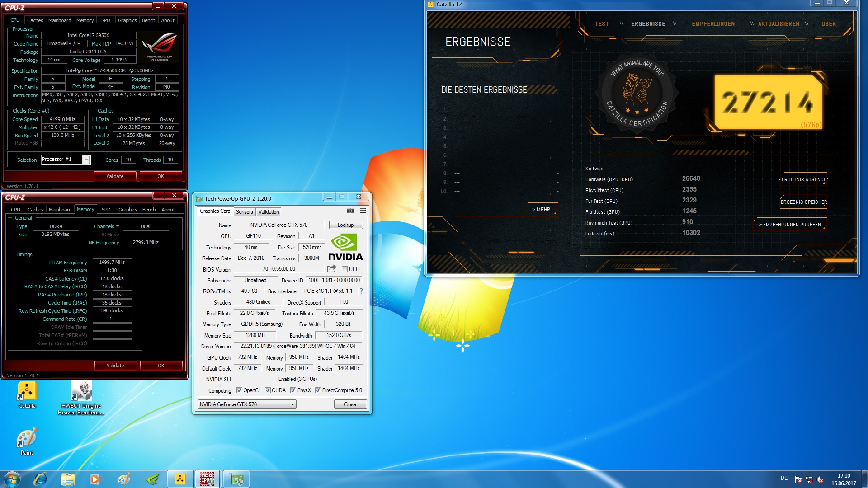Select the Hardware (GPU+CPU) score value

(691, 179)
